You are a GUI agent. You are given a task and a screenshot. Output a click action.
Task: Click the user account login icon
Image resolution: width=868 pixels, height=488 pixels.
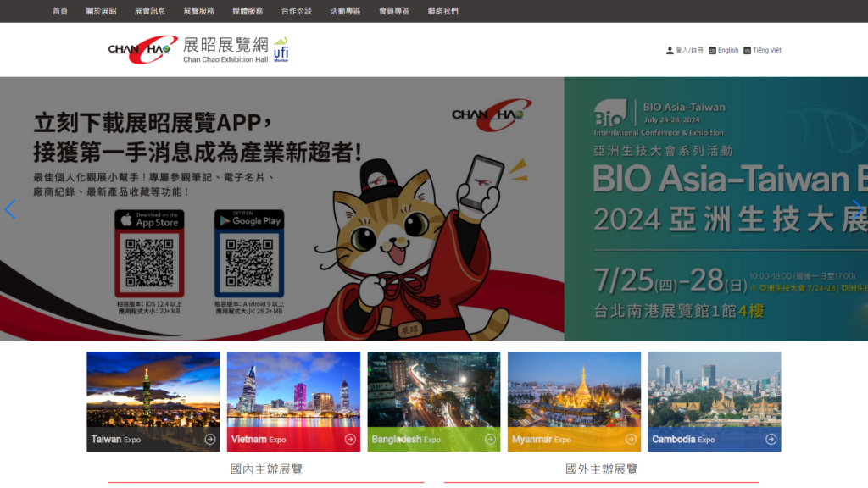[670, 50]
